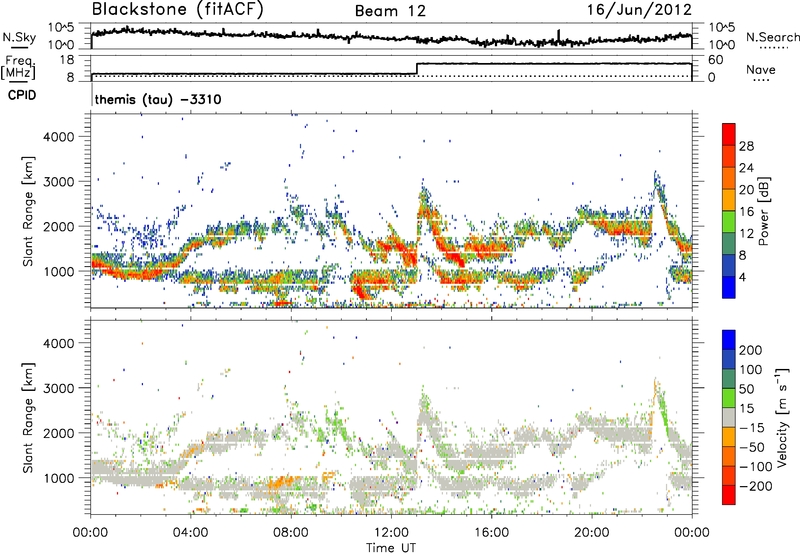
Task: Click the velocity colorbar value '-200'
Action: [754, 486]
